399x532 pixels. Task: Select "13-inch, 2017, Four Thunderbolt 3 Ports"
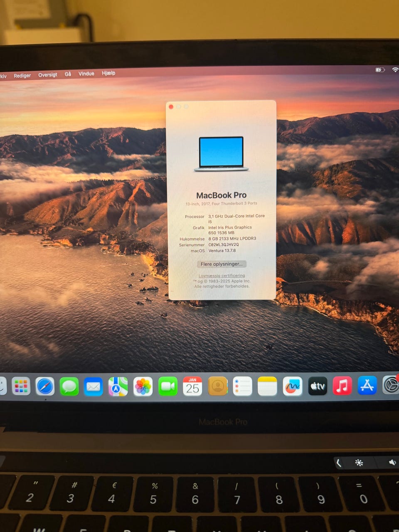coord(221,204)
